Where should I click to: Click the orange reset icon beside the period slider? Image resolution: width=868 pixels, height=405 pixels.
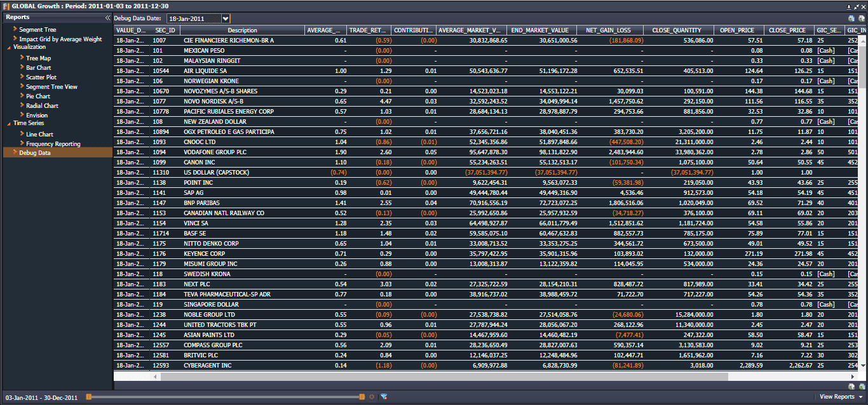pos(372,397)
